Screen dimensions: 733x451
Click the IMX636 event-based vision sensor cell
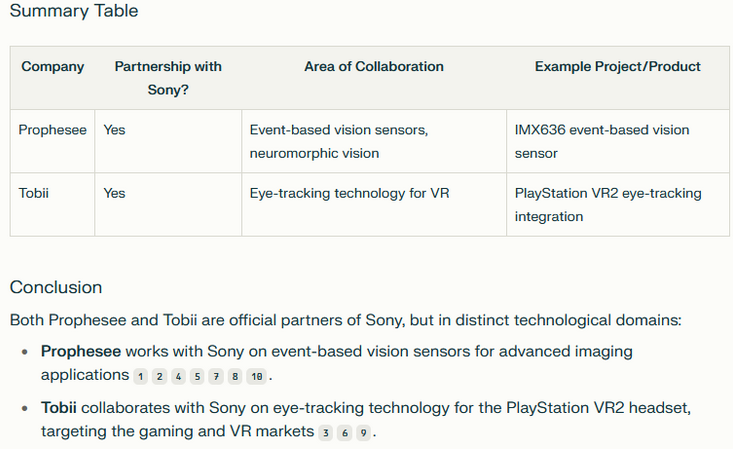point(618,141)
